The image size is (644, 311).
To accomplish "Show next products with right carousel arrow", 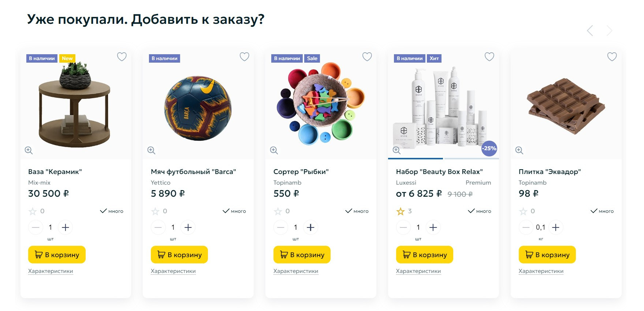I will 609,31.
